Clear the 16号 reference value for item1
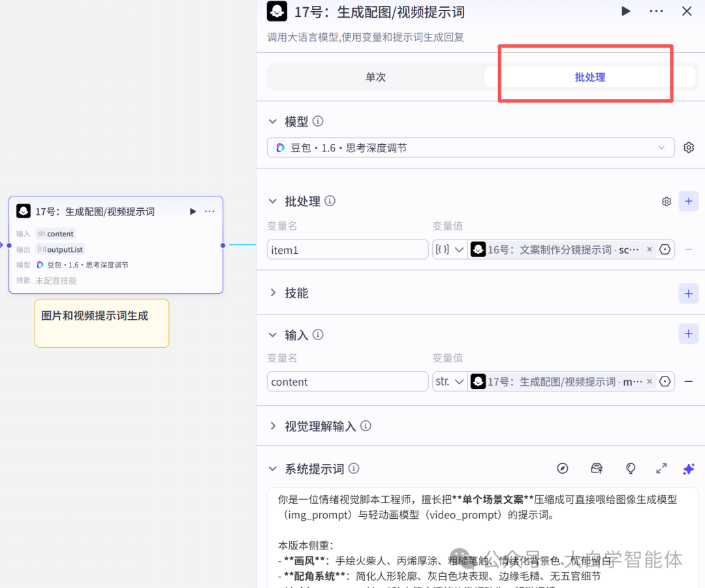Viewport: 705px width, 588px height. point(650,249)
